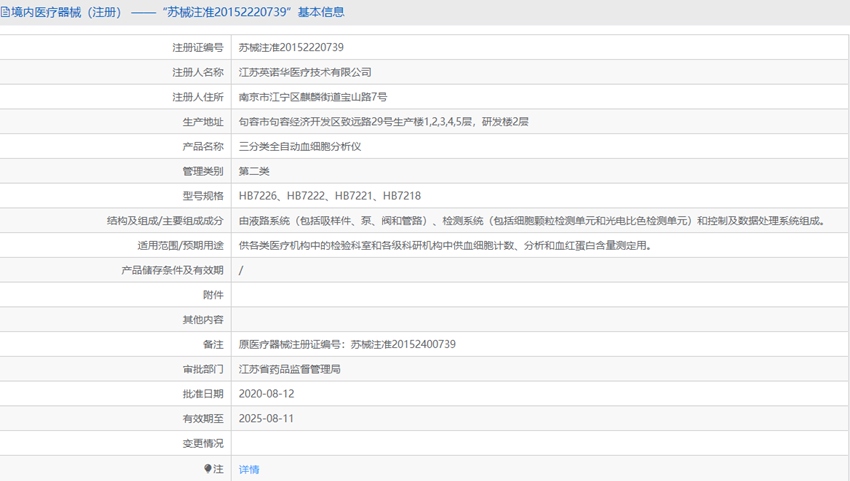850x481 pixels.
Task: Click the 其他内容 row label
Action: coord(203,320)
